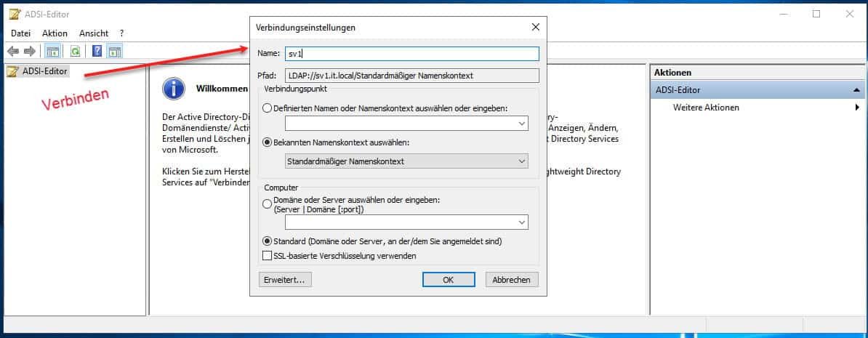868x338 pixels.
Task: Maximize the ADSI-Editor window
Action: coord(816,15)
